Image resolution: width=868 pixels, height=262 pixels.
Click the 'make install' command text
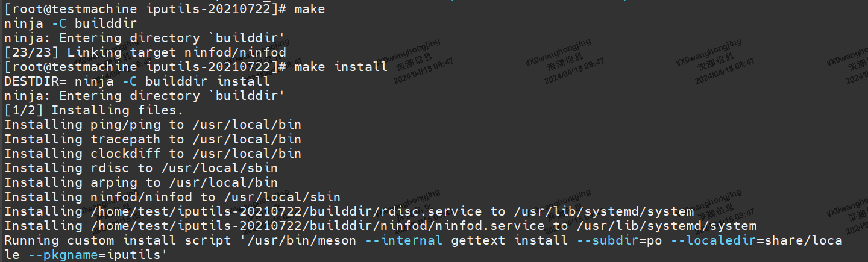tap(341, 67)
